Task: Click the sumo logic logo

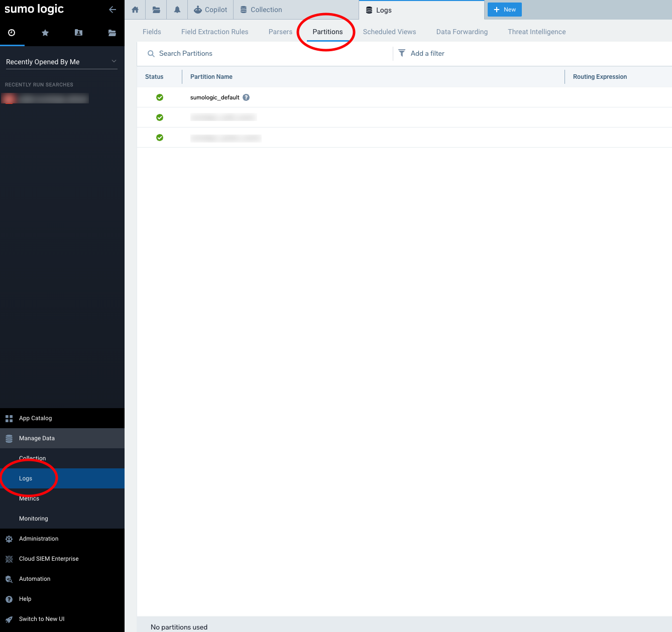Action: (x=34, y=9)
